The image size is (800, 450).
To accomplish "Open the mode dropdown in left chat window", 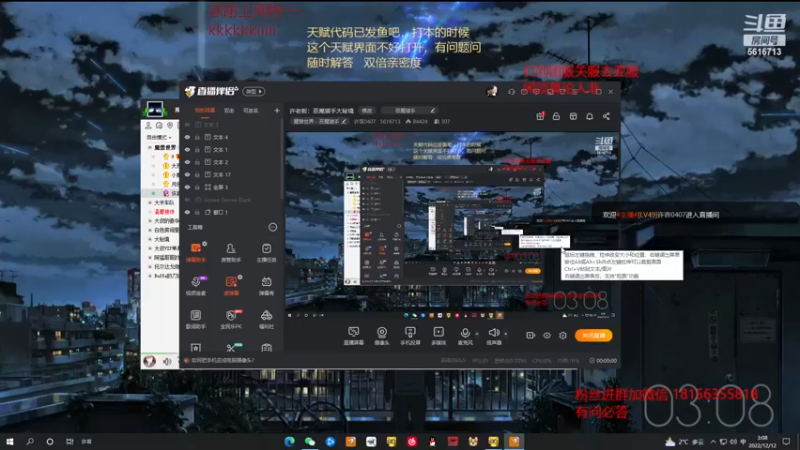I will pyautogui.click(x=159, y=137).
